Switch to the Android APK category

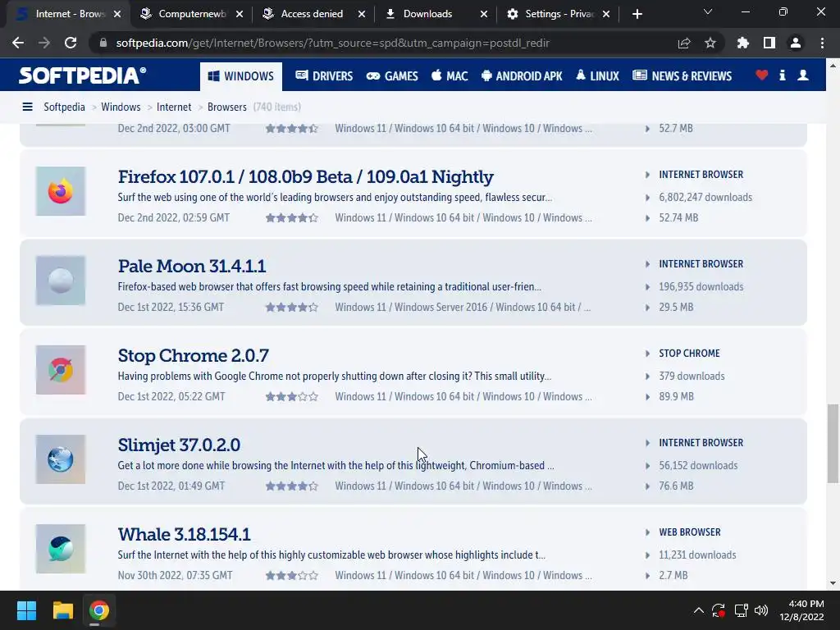tap(522, 76)
